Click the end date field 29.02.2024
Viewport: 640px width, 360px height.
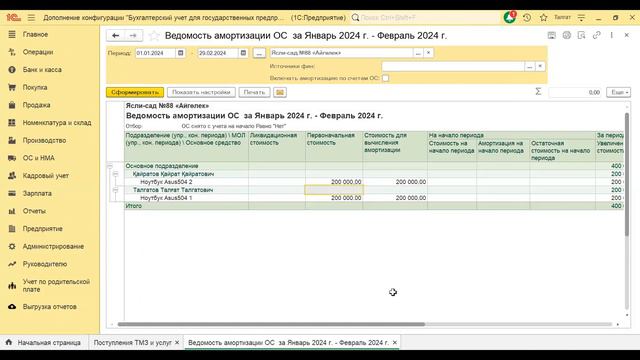pyautogui.click(x=218, y=53)
